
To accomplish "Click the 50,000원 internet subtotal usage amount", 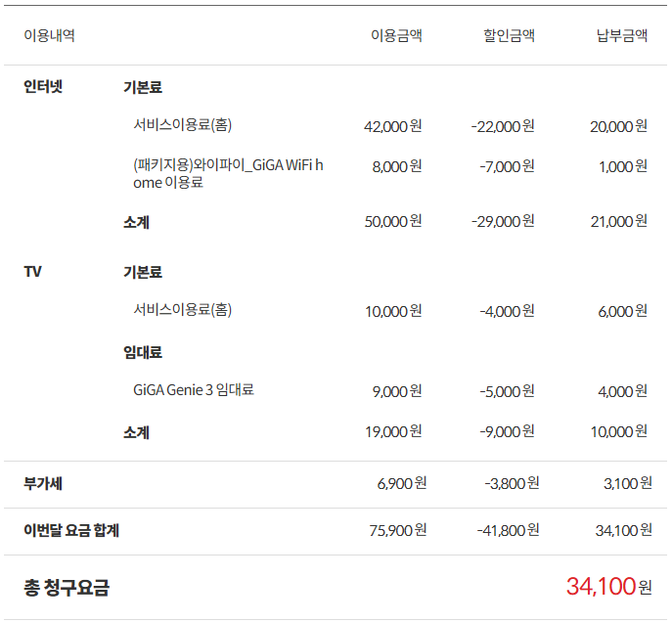I will click(392, 222).
